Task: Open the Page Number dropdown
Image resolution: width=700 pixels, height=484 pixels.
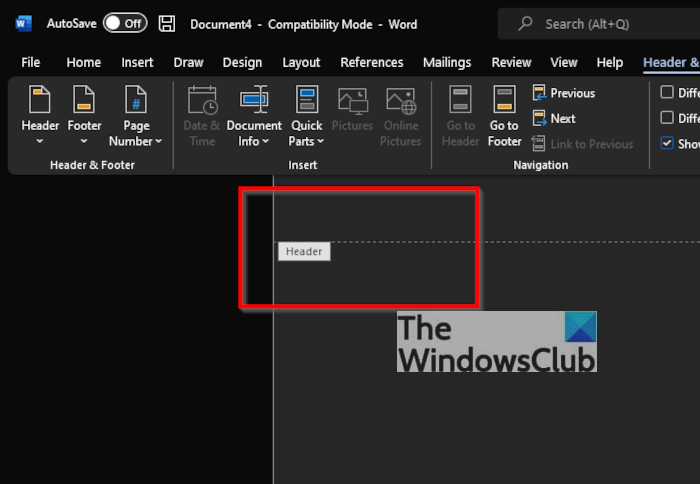Action: click(x=158, y=141)
